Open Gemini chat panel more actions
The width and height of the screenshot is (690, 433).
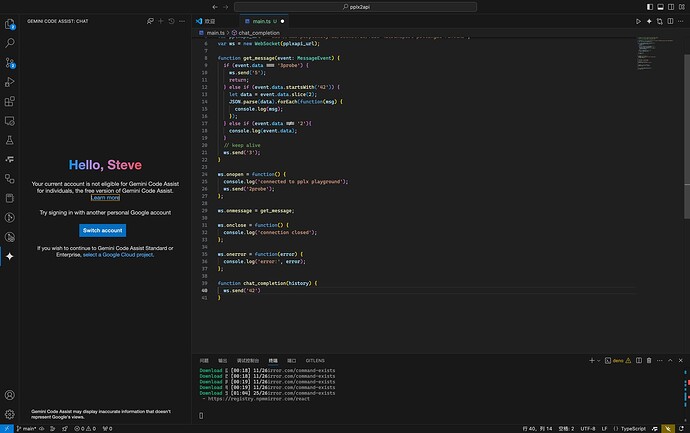pos(182,21)
